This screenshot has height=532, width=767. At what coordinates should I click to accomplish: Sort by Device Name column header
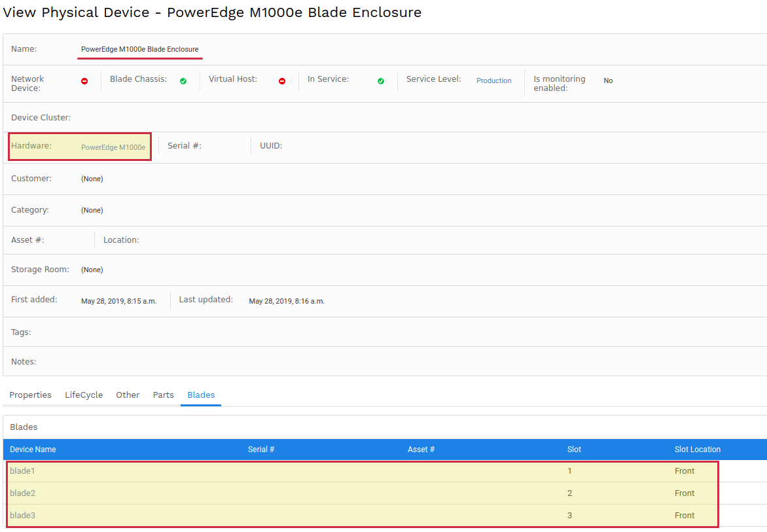pos(33,450)
